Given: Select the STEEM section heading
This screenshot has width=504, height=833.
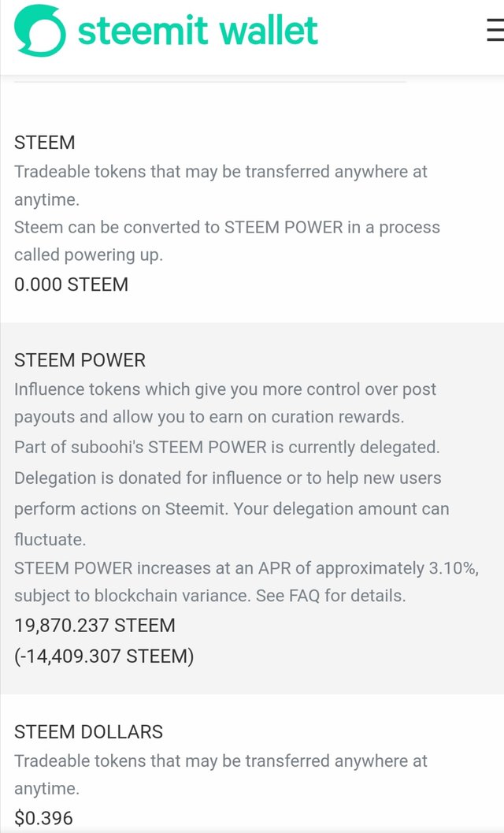Looking at the screenshot, I should coord(45,143).
